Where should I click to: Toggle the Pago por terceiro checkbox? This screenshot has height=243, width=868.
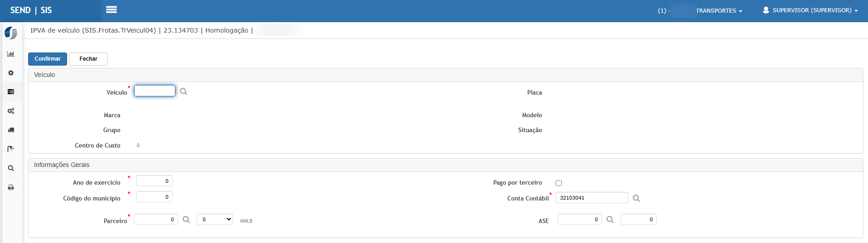tap(558, 183)
